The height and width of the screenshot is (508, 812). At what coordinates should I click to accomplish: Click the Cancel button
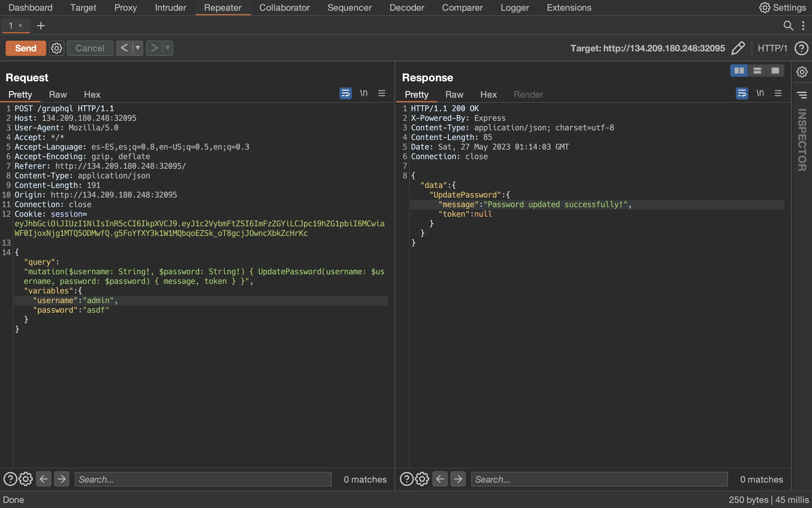pos(90,48)
